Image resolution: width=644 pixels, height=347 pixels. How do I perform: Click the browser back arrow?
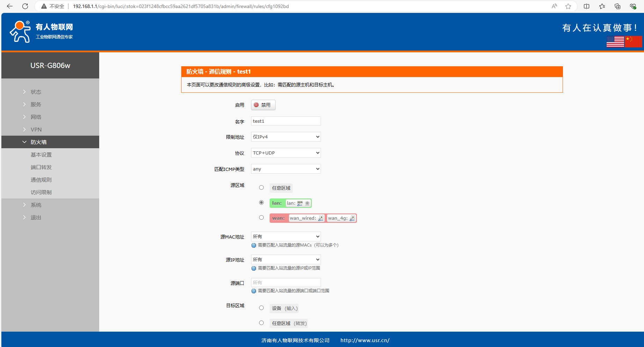tap(10, 6)
